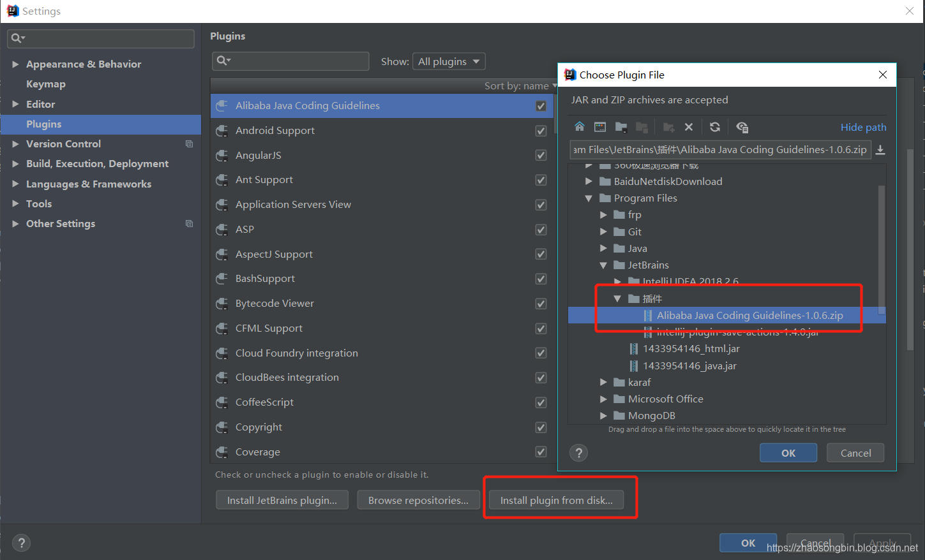Click Install JetBrains plugin button
Screen dimensions: 925x560
click(282, 500)
